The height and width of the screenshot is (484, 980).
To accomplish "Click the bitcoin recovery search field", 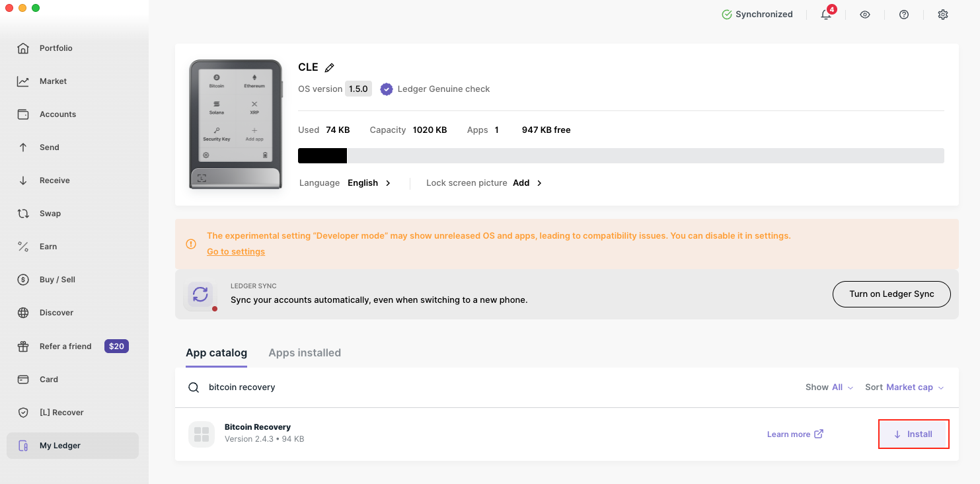I will [463, 387].
